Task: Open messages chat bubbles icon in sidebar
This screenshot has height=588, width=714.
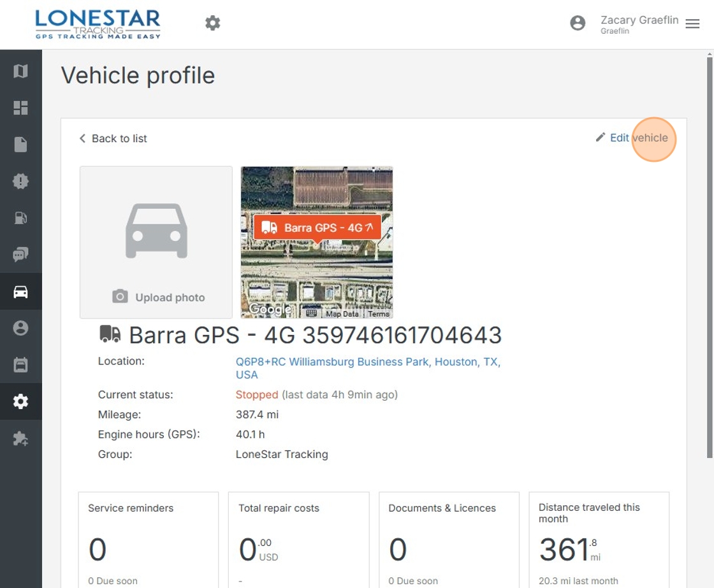Action: tap(20, 255)
